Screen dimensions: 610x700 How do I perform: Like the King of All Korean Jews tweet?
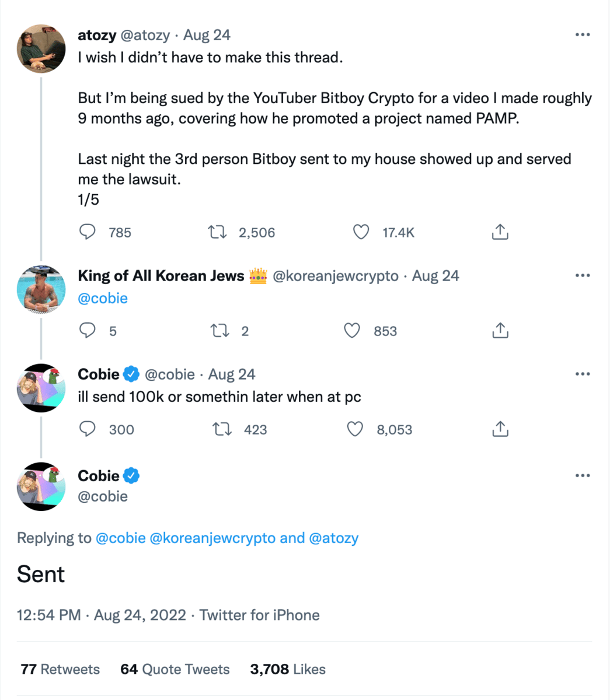click(352, 331)
